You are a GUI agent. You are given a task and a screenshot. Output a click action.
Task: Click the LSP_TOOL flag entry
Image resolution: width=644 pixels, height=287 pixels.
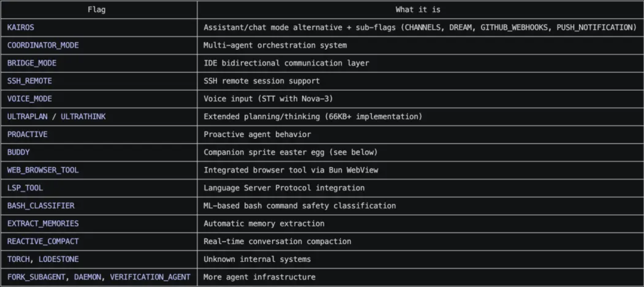click(25, 188)
